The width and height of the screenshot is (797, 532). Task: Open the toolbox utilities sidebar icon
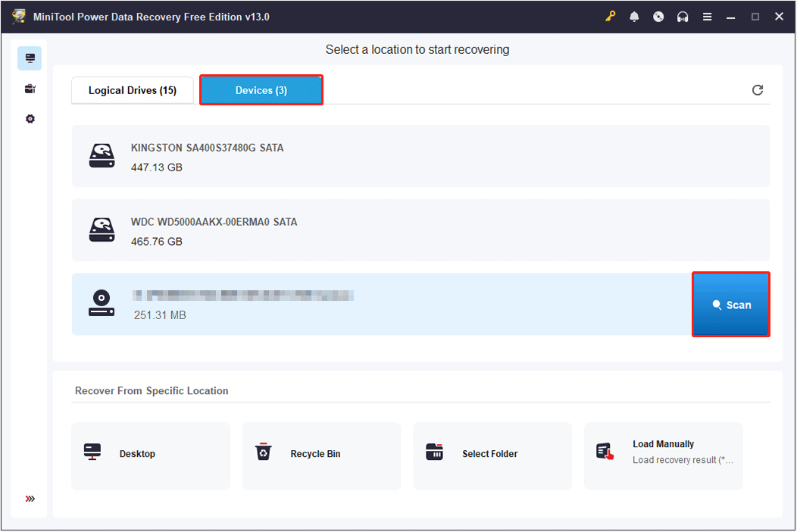click(30, 89)
